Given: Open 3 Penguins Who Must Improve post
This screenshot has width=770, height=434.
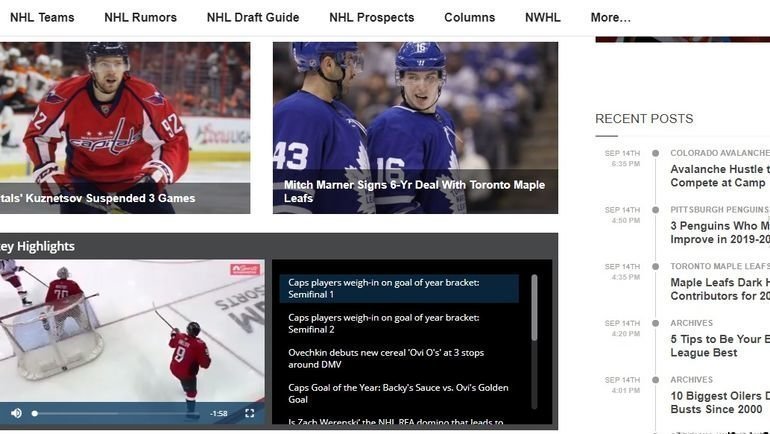Looking at the screenshot, I should tap(720, 233).
